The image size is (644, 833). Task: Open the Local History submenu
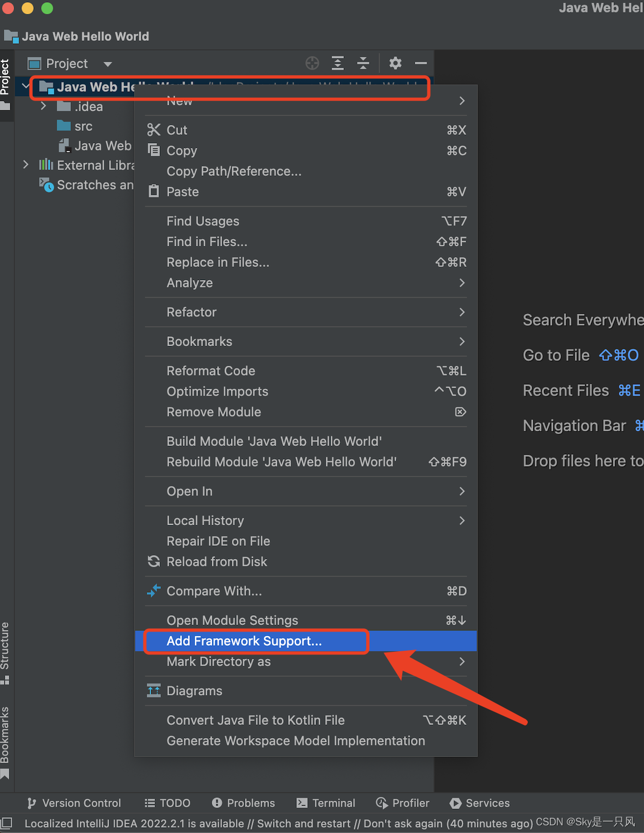[x=306, y=521]
